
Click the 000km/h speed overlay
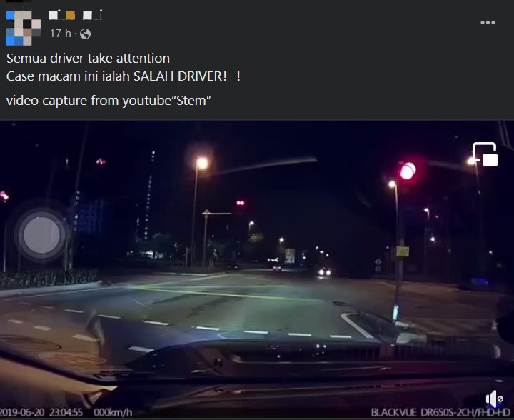pos(113,412)
